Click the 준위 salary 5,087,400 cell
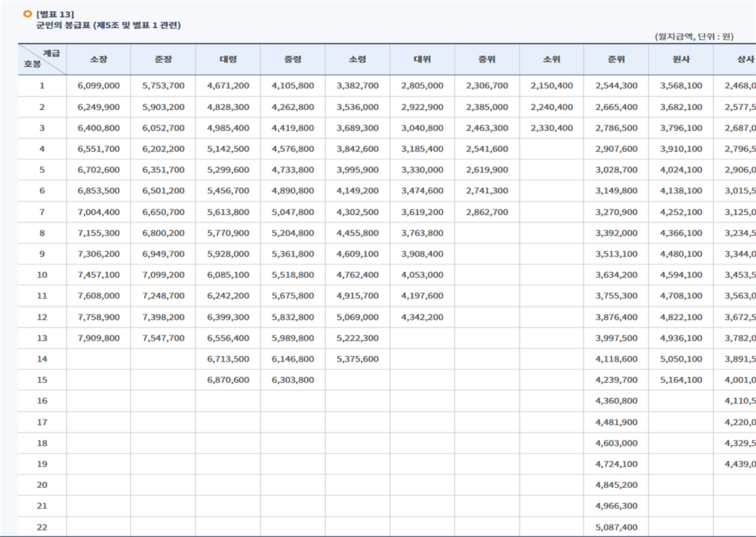This screenshot has height=537, width=756. coord(616,528)
